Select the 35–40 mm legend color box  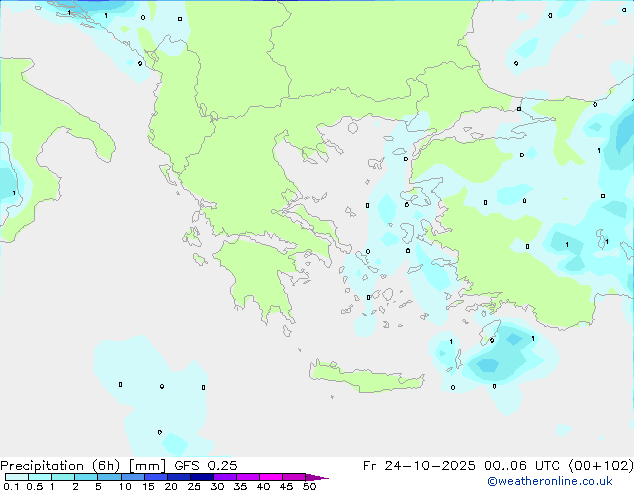tap(248, 477)
